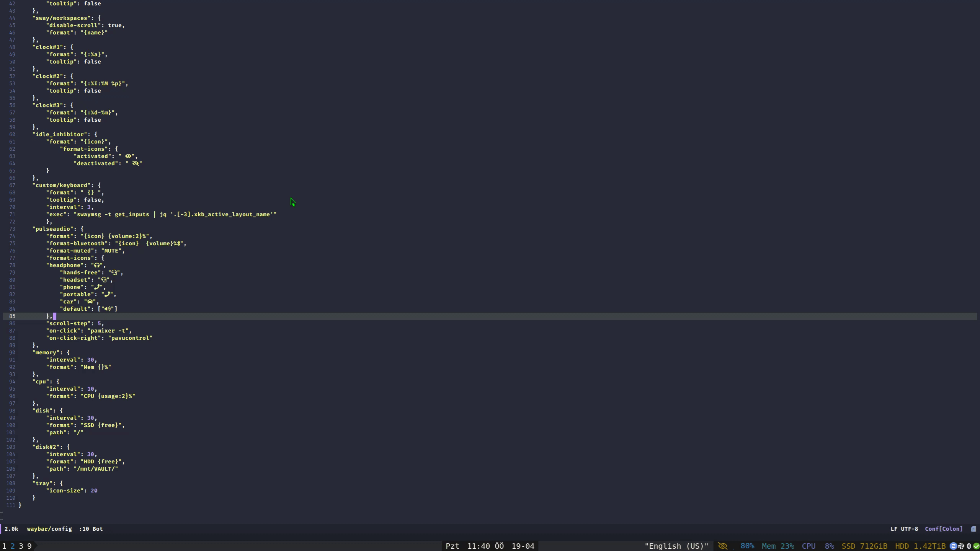Click the 19-04 date module
Screen dimensions: 980x551
click(x=523, y=546)
